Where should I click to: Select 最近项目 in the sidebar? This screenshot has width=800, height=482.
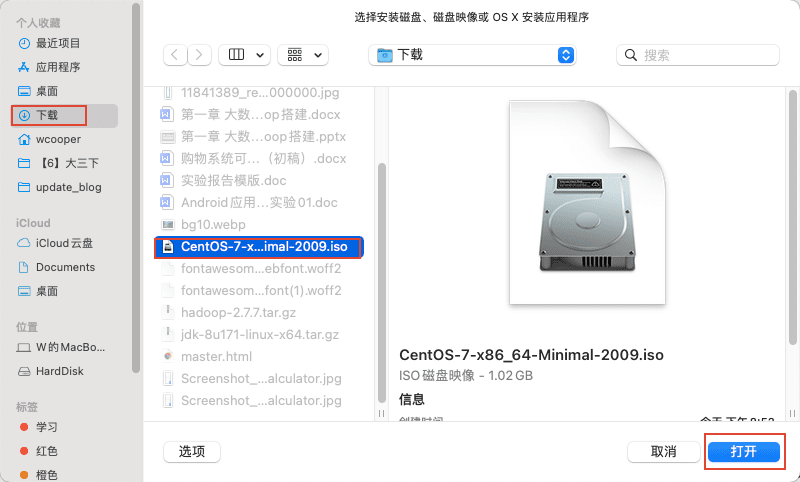pyautogui.click(x=58, y=43)
